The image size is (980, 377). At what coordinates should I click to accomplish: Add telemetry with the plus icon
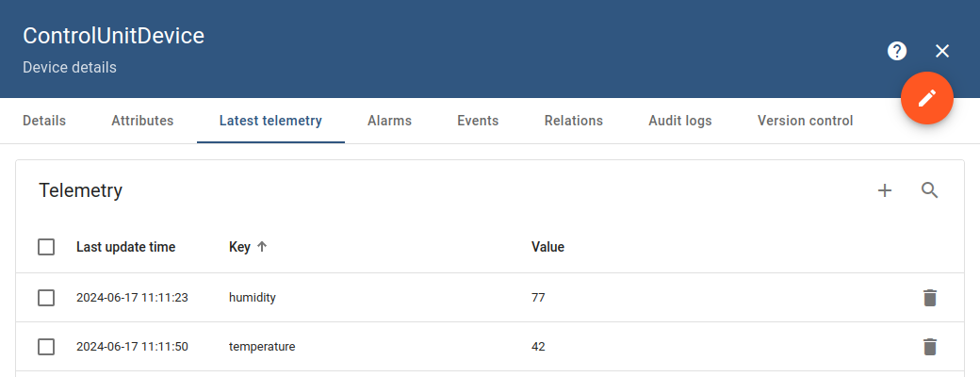(x=885, y=190)
